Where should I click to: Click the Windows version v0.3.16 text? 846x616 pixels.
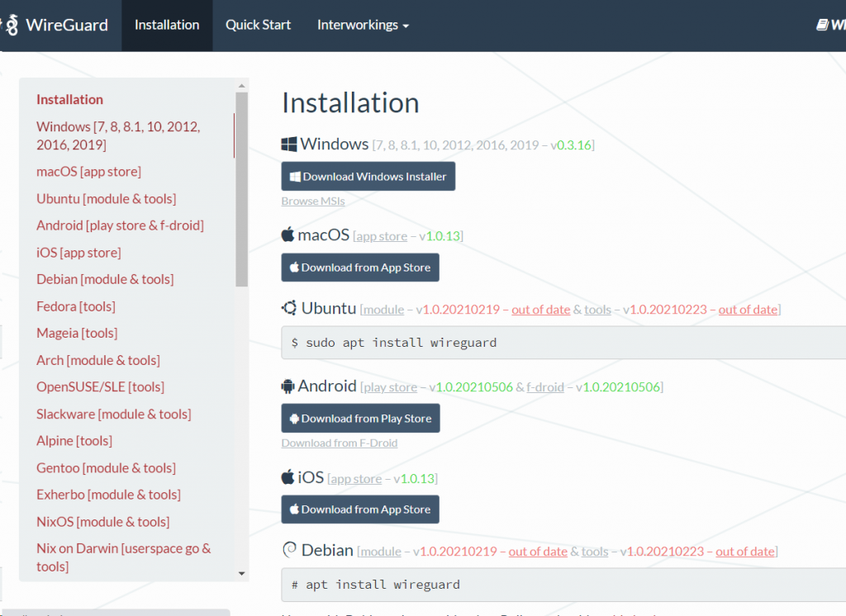coord(571,145)
